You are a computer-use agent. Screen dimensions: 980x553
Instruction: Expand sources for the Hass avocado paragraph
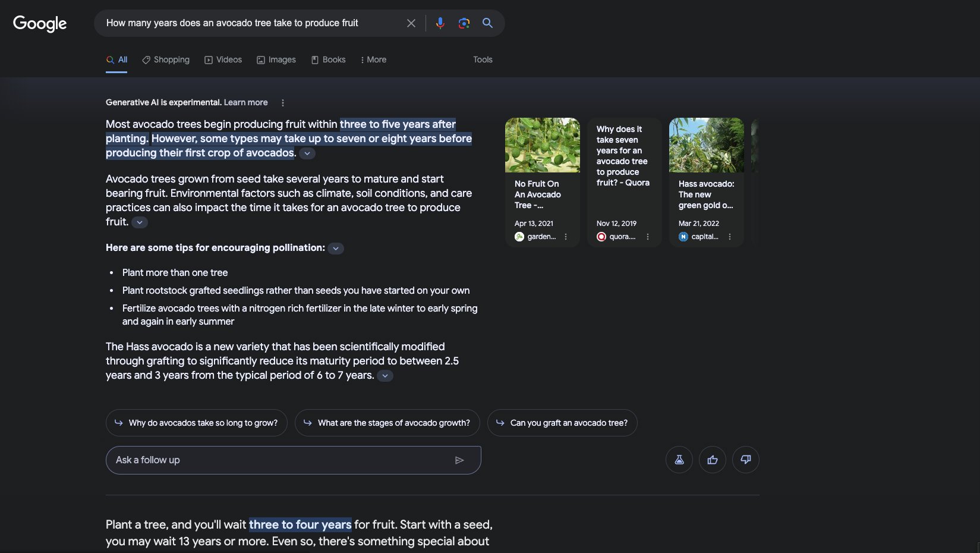click(x=385, y=376)
